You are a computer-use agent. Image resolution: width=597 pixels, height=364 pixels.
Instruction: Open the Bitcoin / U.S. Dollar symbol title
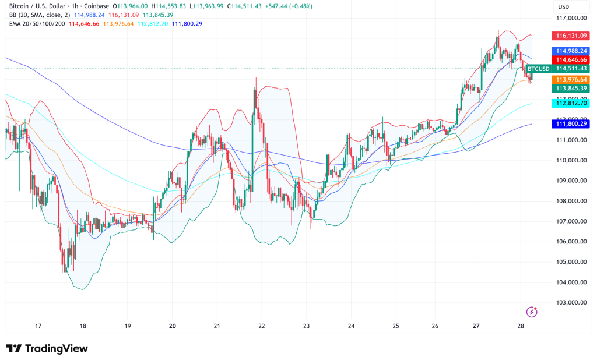click(x=34, y=6)
